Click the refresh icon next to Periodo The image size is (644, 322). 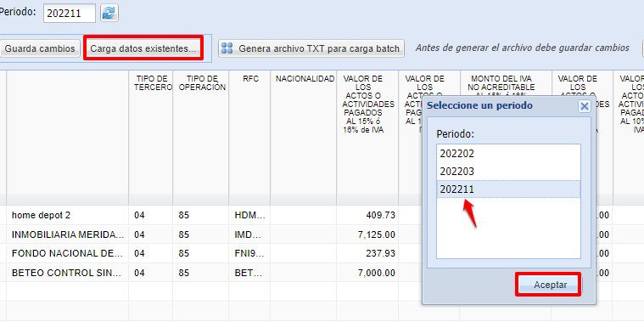(109, 13)
